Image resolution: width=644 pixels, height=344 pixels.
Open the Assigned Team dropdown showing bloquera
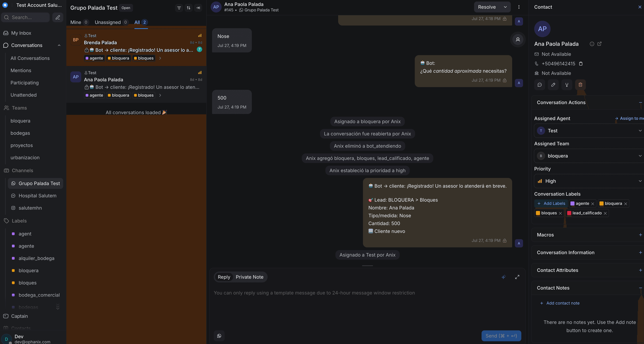click(589, 156)
